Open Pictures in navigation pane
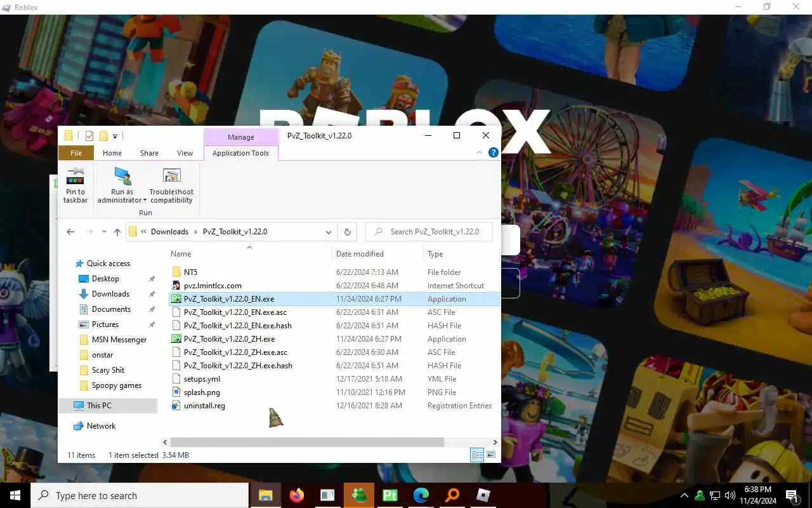The width and height of the screenshot is (812, 508). pyautogui.click(x=105, y=324)
